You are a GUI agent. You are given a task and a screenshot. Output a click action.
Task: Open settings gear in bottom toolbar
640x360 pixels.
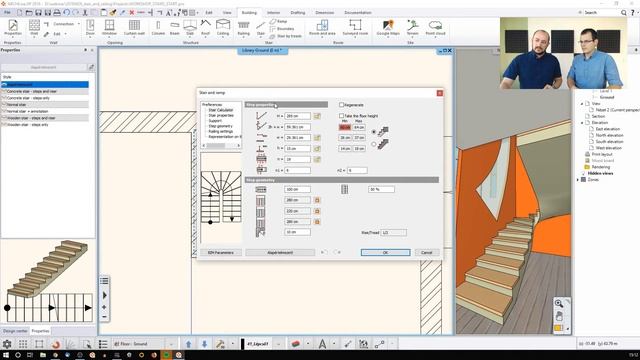click(7, 344)
